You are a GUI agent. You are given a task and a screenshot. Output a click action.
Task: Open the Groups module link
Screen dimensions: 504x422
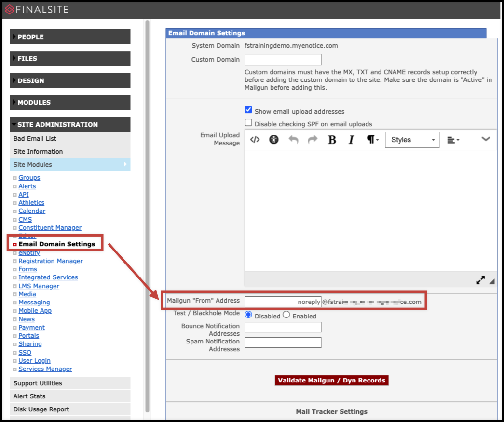pyautogui.click(x=29, y=178)
